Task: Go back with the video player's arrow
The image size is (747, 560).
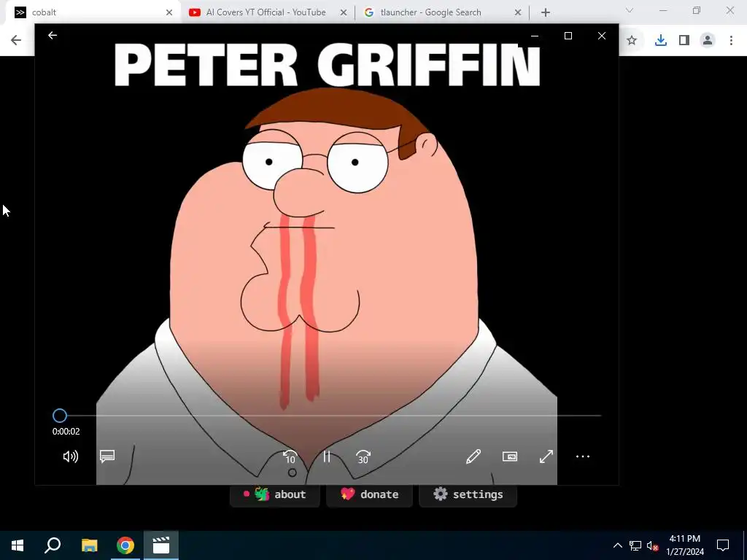Action: (x=53, y=35)
